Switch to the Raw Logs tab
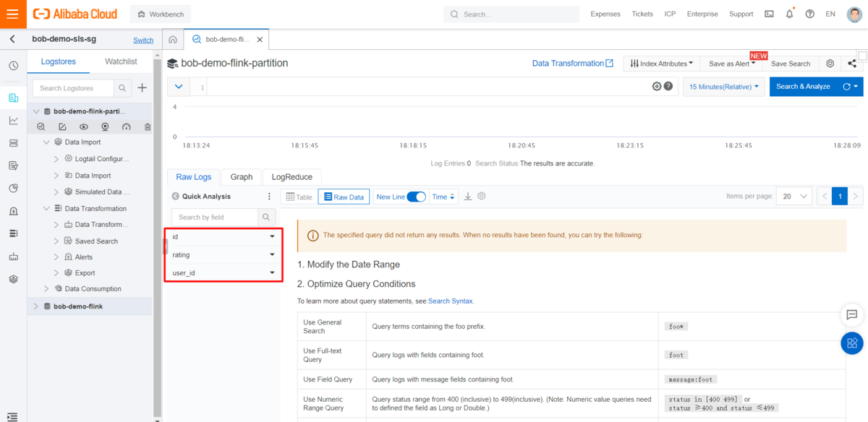This screenshot has width=868, height=422. (x=194, y=177)
